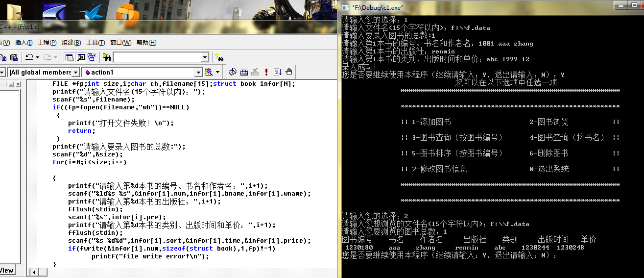Click the '7-修改图书信息' text in console
Viewport: 644px width, 278px height.
pyautogui.click(x=439, y=169)
